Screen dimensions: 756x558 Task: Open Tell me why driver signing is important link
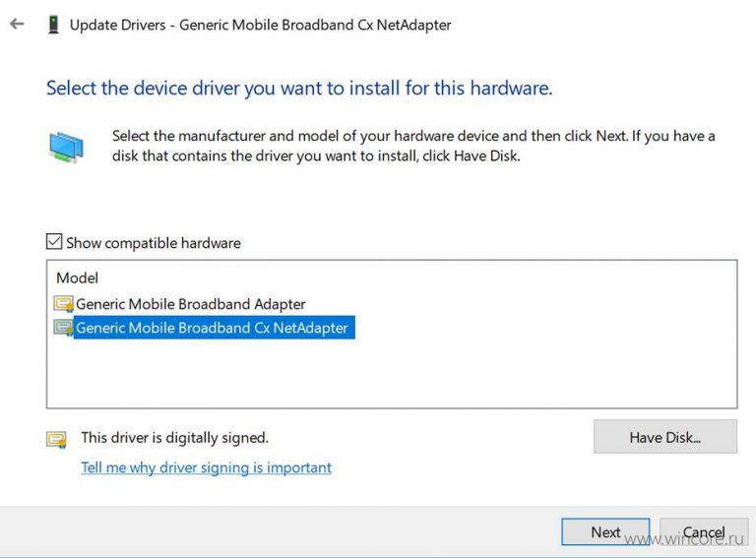(206, 467)
